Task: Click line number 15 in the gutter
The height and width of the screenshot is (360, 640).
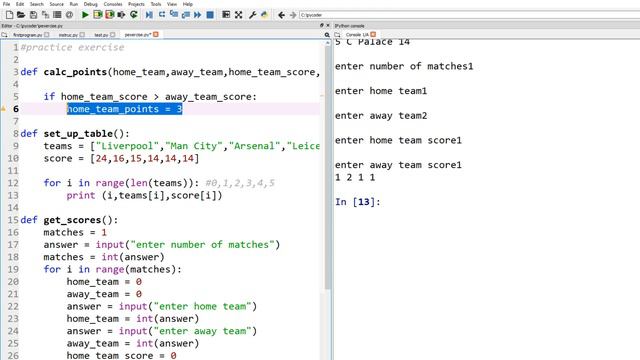Action: point(13,220)
